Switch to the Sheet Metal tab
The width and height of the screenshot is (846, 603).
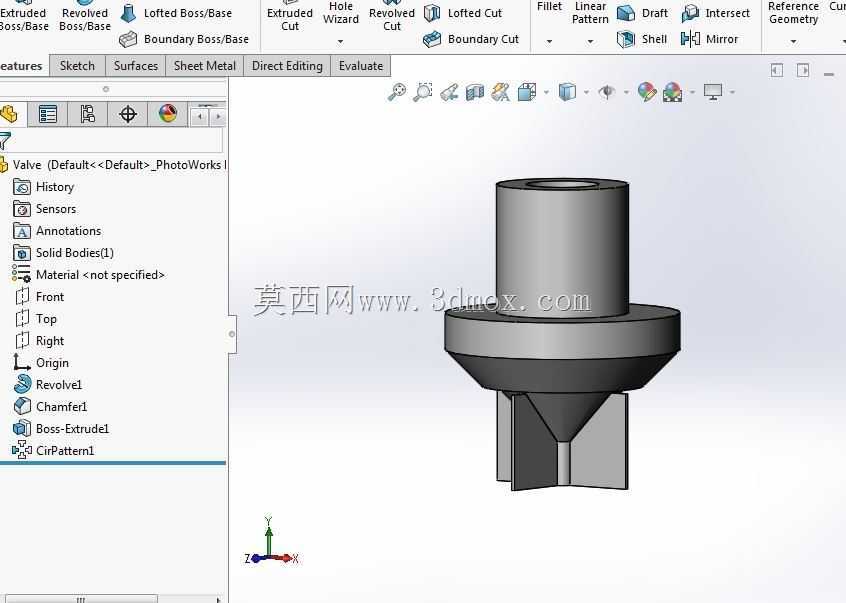[204, 66]
